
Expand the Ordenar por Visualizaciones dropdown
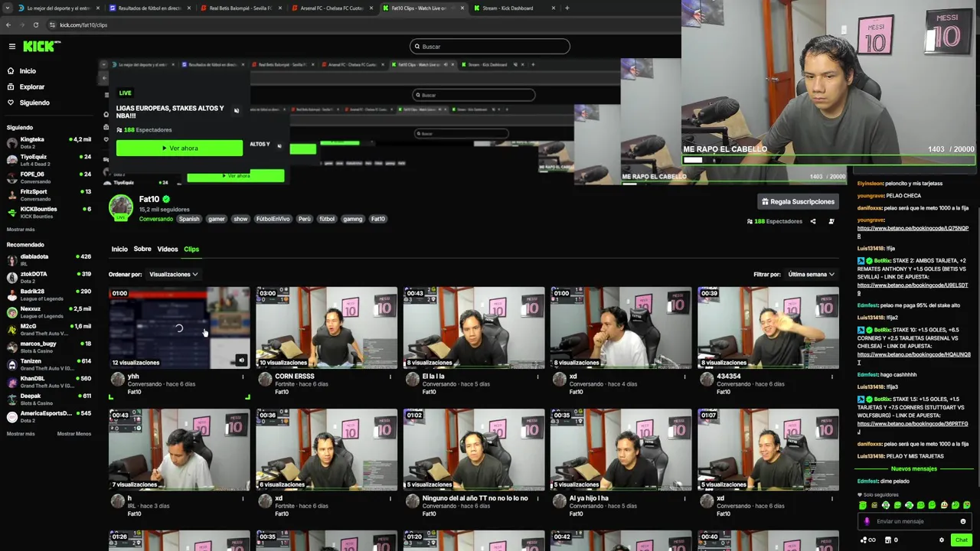[x=173, y=275]
